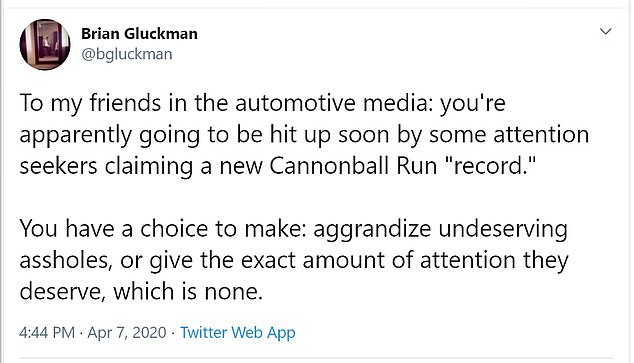Expand the tweet options chevron
Viewport: 634px width, 363px height.
coord(605,32)
